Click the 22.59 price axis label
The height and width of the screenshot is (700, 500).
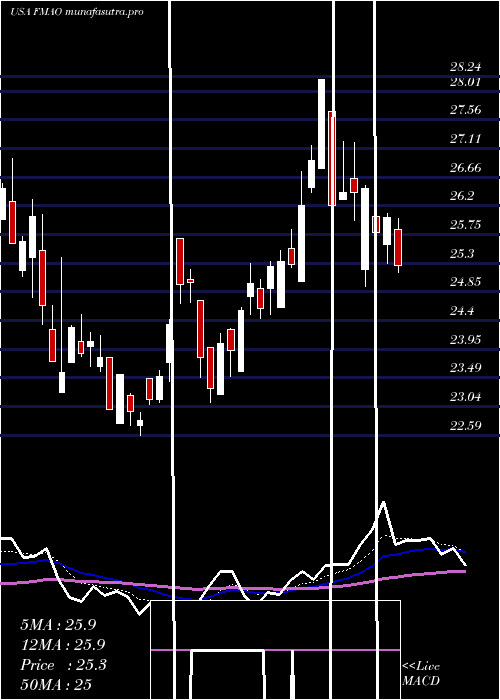pyautogui.click(x=466, y=425)
